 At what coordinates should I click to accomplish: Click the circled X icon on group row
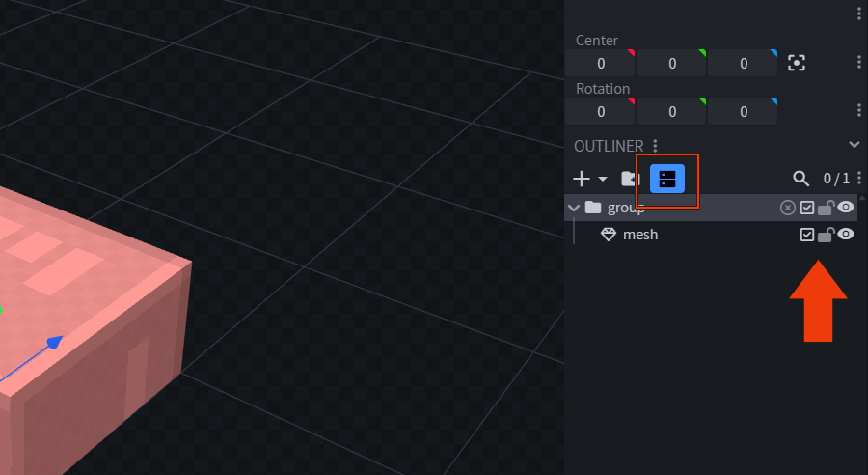[788, 208]
